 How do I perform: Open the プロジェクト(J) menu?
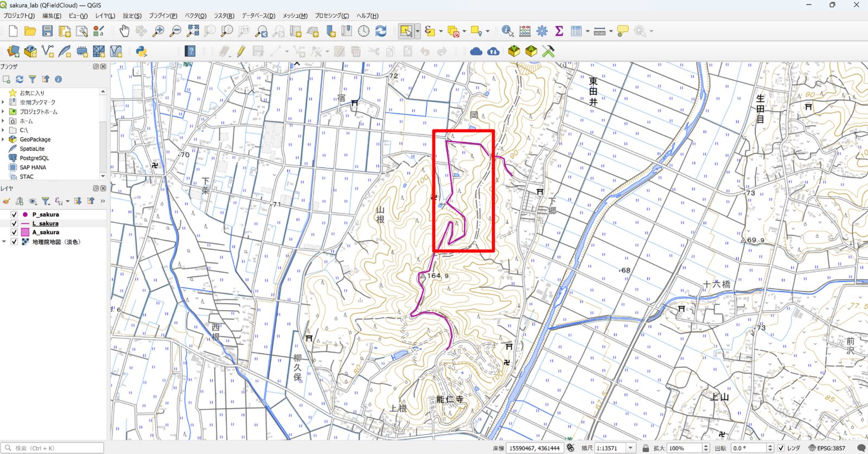point(19,16)
